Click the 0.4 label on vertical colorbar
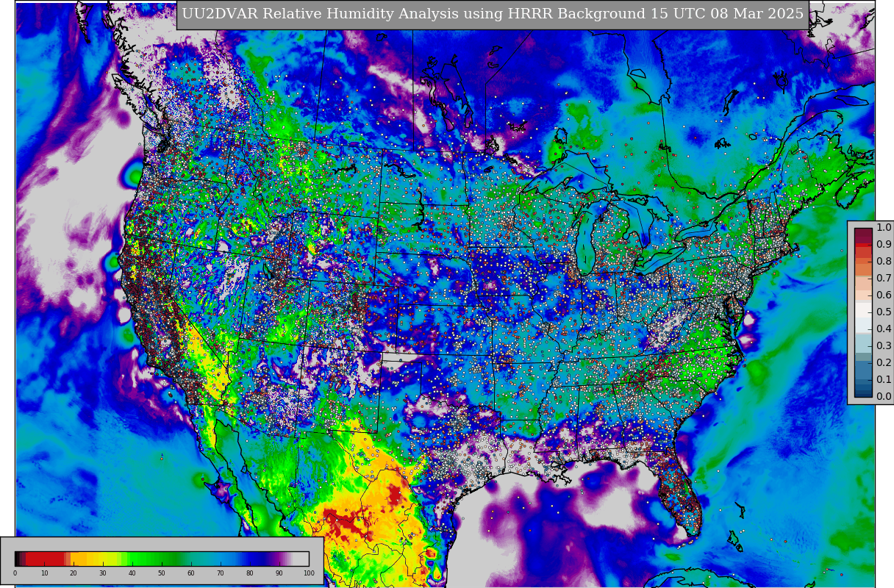The image size is (894, 588). pyautogui.click(x=884, y=329)
